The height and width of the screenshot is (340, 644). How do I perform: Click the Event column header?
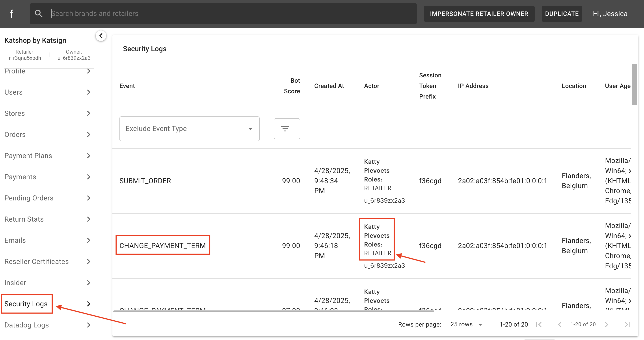[127, 86]
